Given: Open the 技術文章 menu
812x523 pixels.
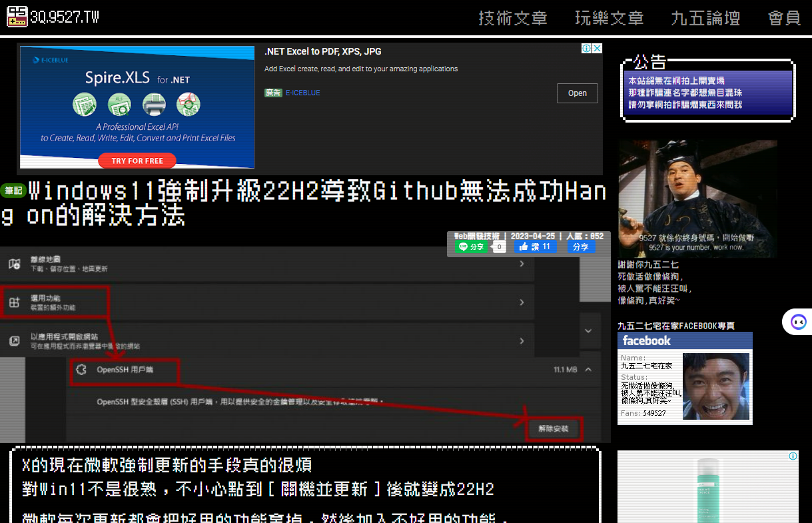Looking at the screenshot, I should pos(513,18).
